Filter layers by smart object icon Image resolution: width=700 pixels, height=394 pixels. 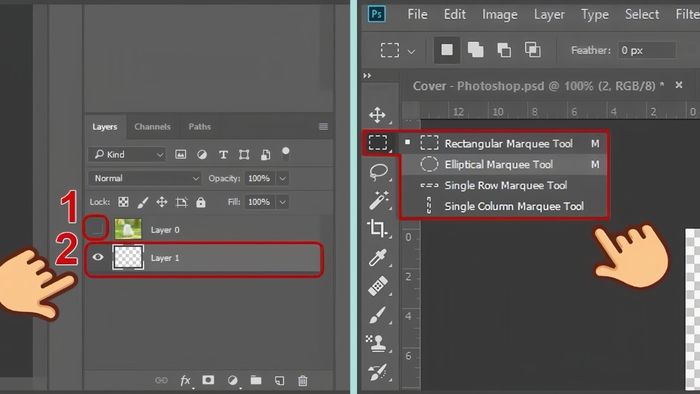pyautogui.click(x=265, y=154)
